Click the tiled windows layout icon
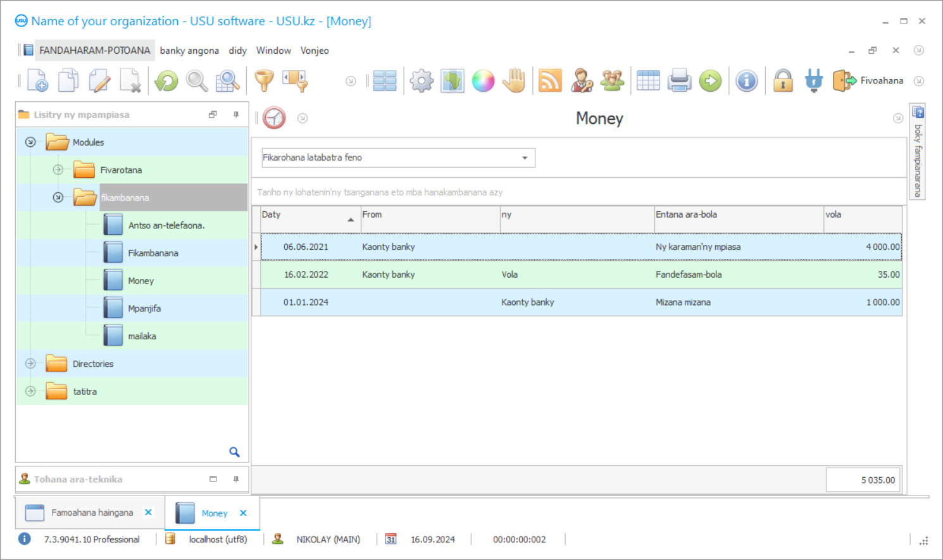943x560 pixels. click(385, 80)
